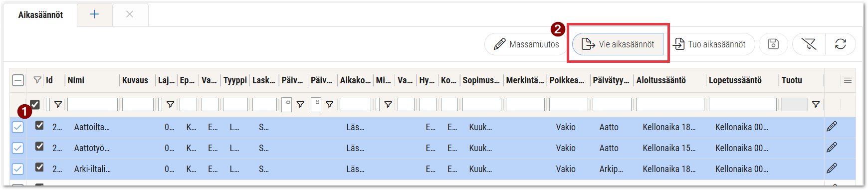
Task: Open the filter funnel under the Mi… column
Action: [388, 104]
